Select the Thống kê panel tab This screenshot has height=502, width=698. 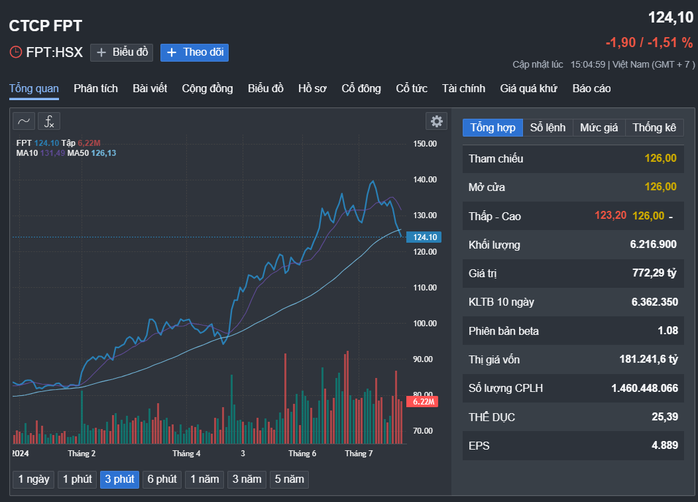click(654, 128)
